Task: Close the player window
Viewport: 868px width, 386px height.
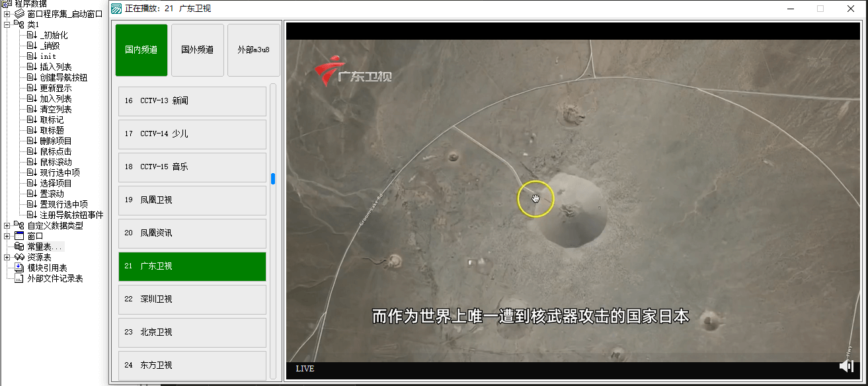Action: coord(851,9)
